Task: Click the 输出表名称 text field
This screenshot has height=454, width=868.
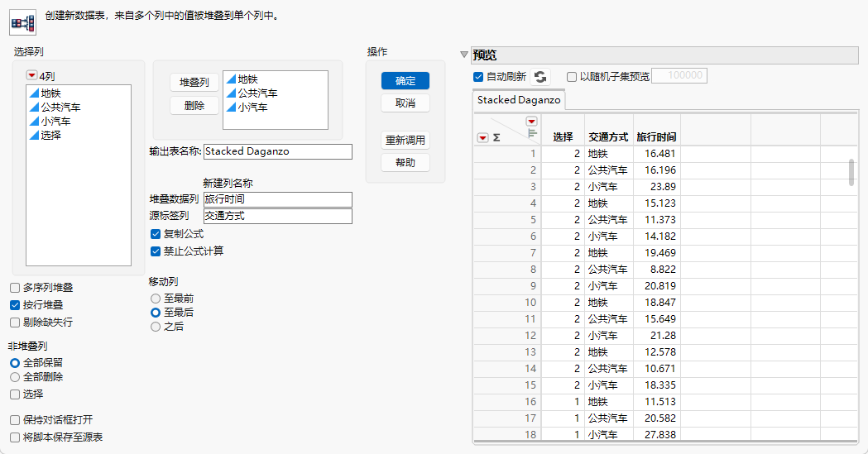Action: pos(278,151)
